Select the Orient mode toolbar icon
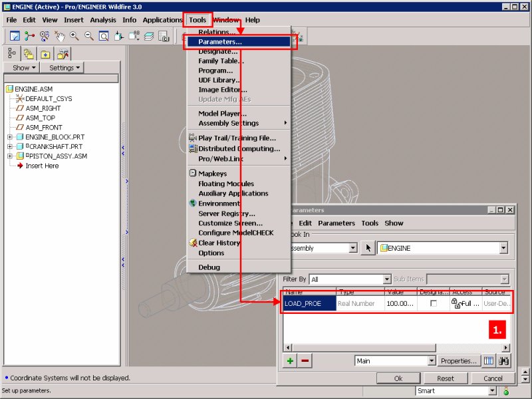This screenshot has width=532, height=399. click(x=45, y=36)
